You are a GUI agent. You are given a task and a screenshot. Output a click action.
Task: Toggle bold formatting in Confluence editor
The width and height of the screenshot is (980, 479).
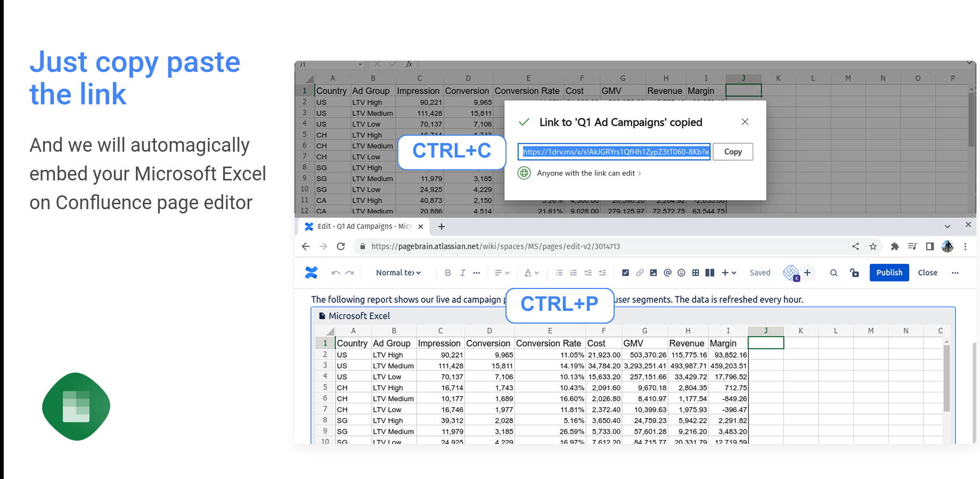448,272
